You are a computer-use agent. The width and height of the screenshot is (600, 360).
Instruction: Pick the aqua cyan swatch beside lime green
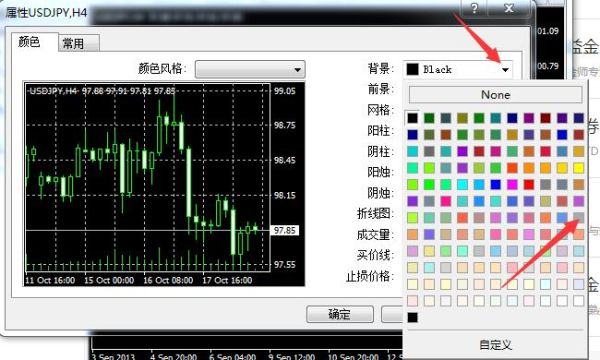click(462, 184)
